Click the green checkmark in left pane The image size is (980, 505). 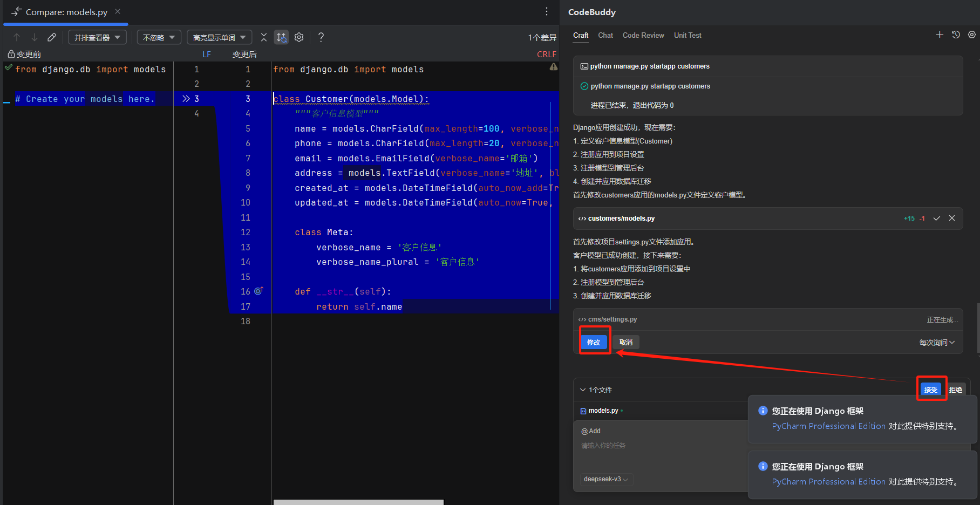8,67
